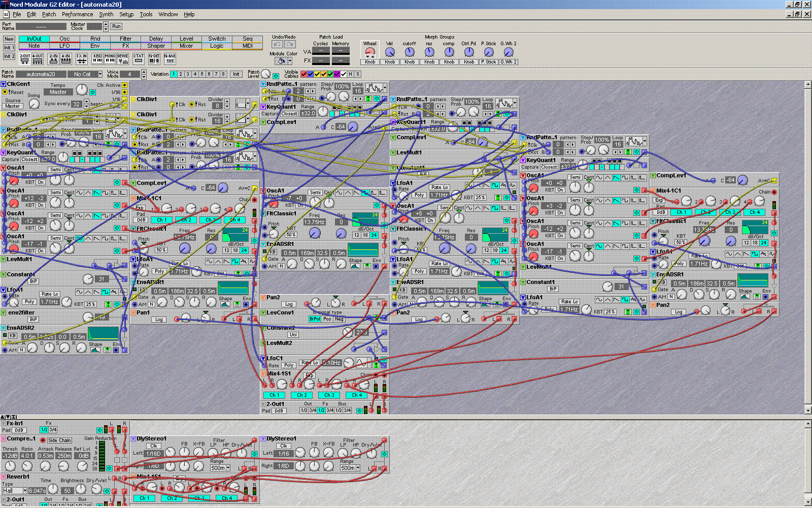Toggle orange cables visibility checkbox

coord(324,74)
